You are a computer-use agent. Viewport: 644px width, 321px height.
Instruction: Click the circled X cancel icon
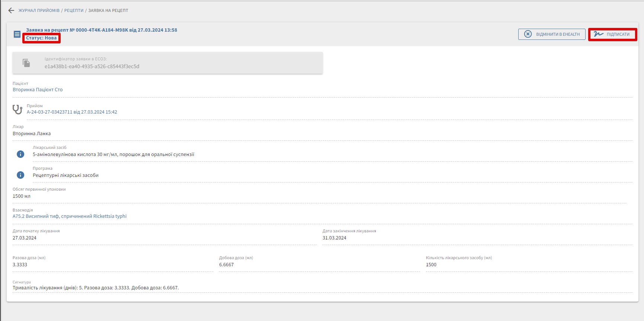[528, 34]
